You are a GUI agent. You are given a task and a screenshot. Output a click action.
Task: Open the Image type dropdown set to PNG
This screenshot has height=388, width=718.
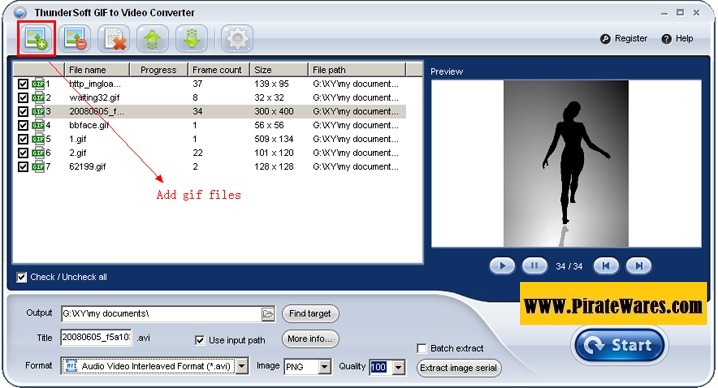tap(325, 366)
